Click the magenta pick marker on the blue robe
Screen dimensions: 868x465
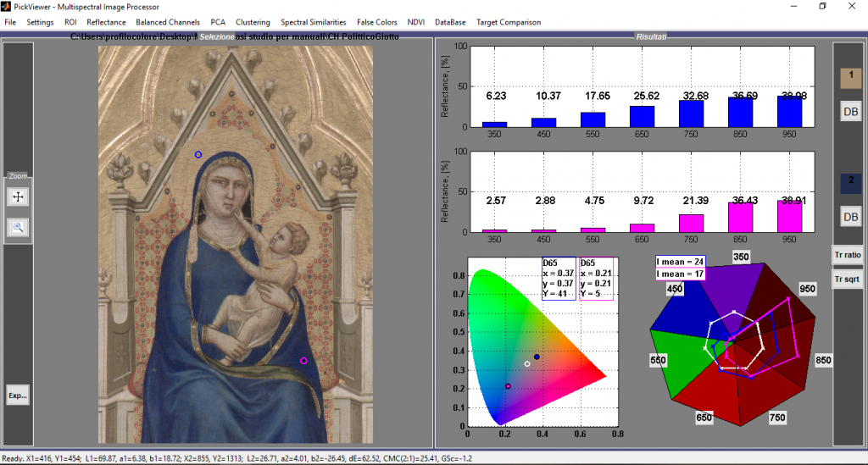303,361
